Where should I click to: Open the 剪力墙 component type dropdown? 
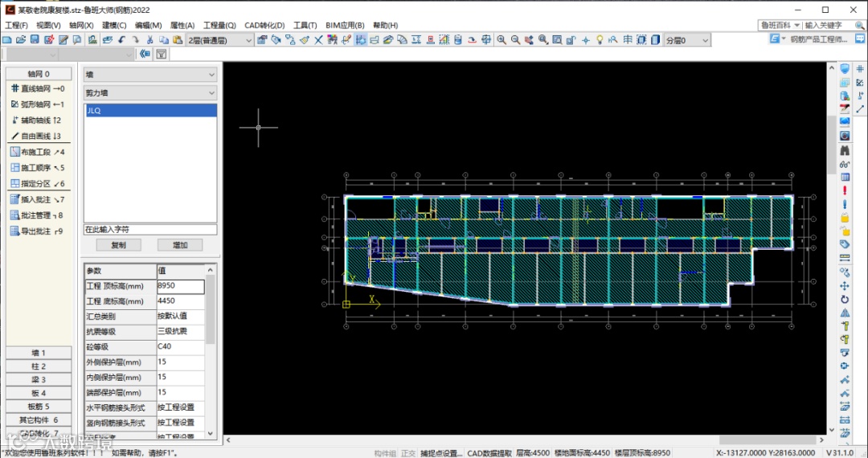[150, 93]
